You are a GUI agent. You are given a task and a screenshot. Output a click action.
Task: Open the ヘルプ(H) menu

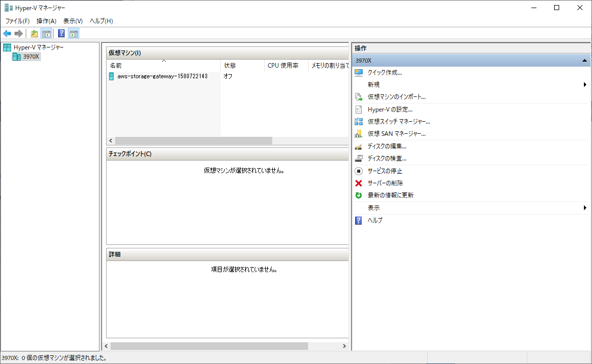pos(101,21)
